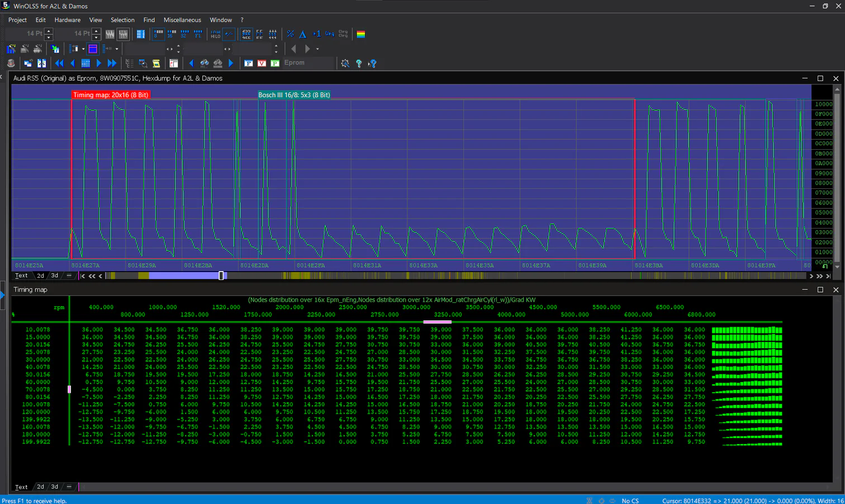Viewport: 845px width, 504px height.
Task: Click the >> fast forward in hexdump bar
Action: pos(819,275)
